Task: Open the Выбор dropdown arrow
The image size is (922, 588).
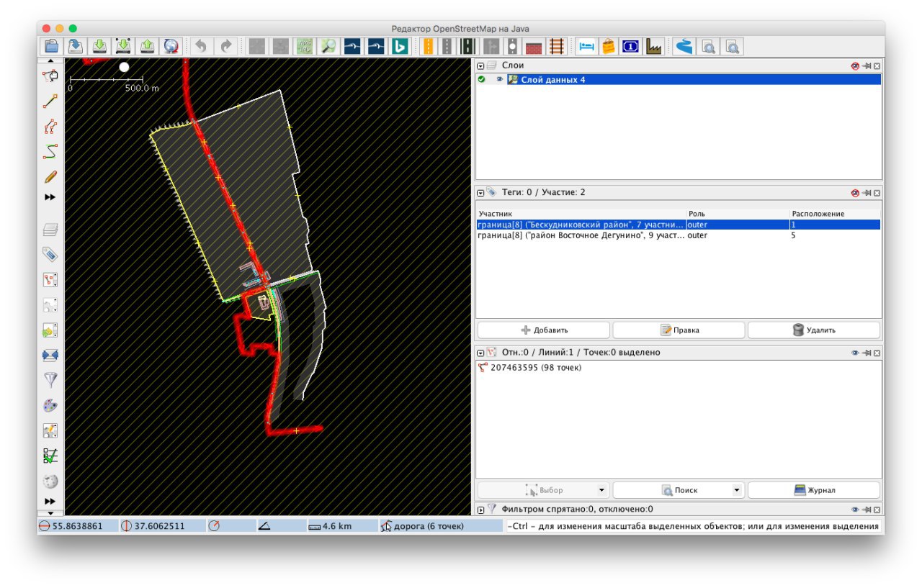Action: (x=601, y=490)
